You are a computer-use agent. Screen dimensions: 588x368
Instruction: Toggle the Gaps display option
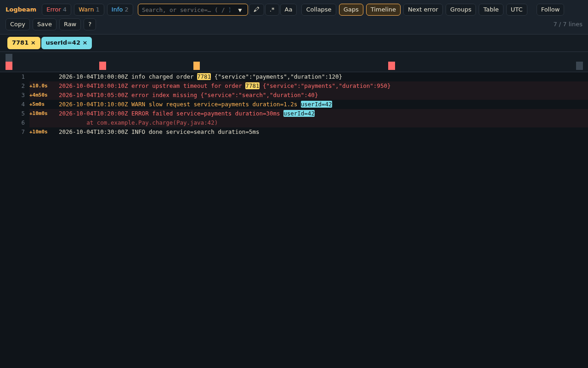tap(351, 10)
